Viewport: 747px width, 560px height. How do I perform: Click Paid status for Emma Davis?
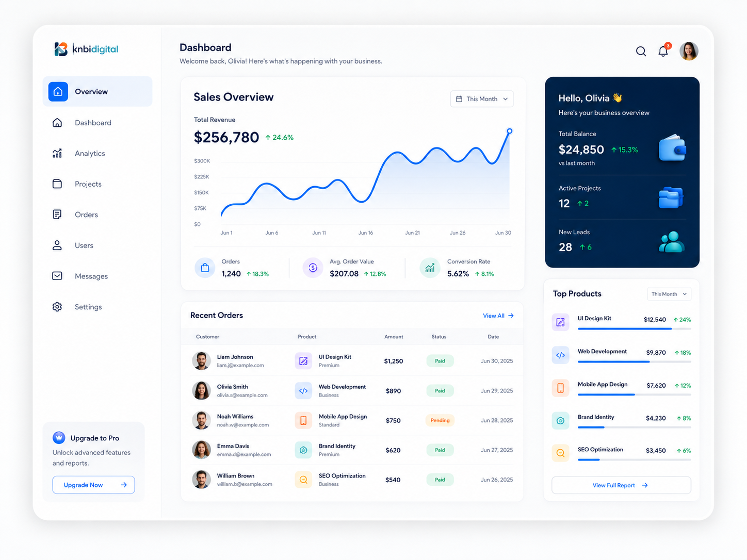point(440,450)
